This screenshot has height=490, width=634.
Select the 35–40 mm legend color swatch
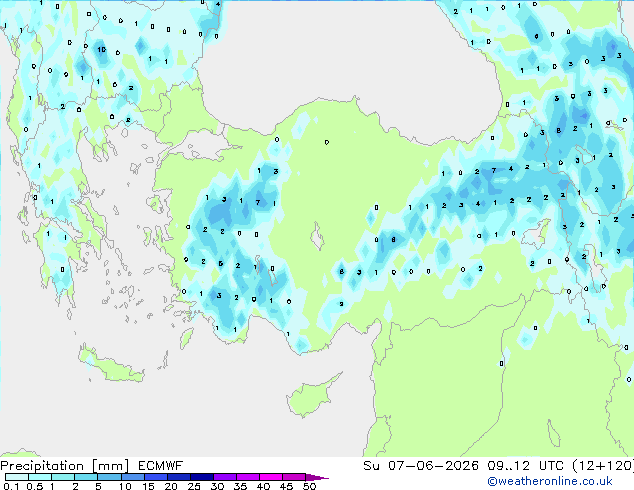point(247,477)
